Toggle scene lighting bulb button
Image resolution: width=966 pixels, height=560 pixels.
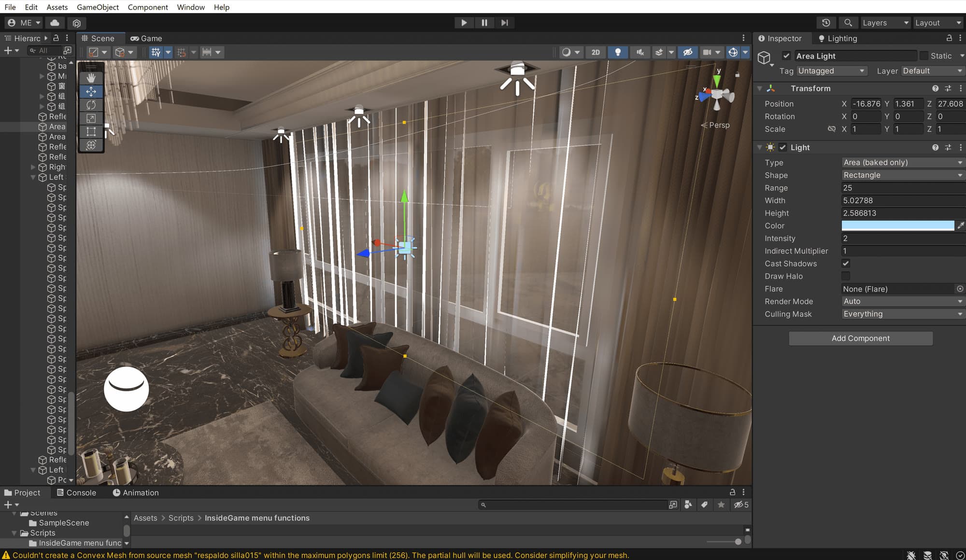[x=618, y=52]
